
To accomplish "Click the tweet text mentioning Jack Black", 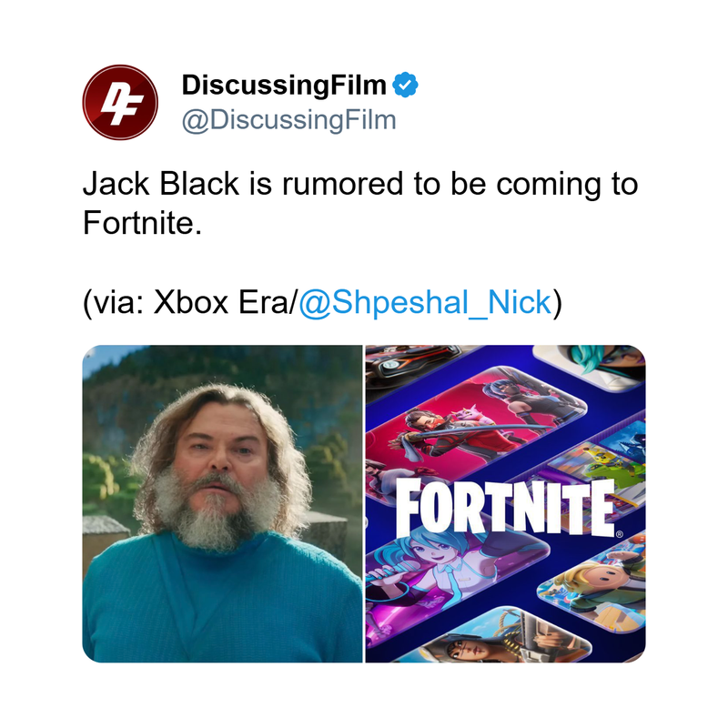I will (360, 203).
